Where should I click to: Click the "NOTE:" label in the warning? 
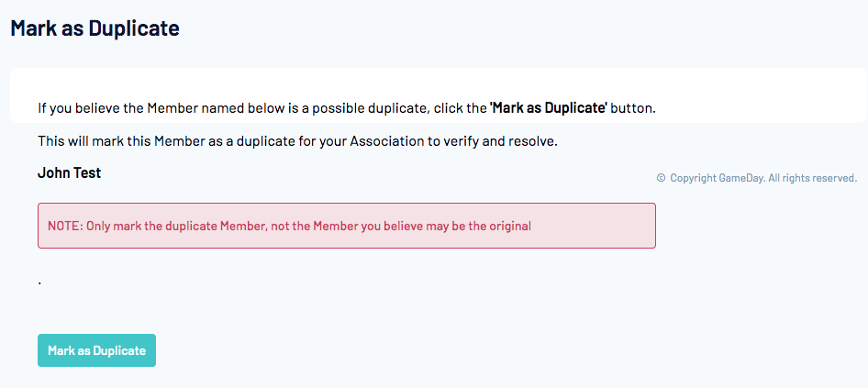[x=65, y=226]
